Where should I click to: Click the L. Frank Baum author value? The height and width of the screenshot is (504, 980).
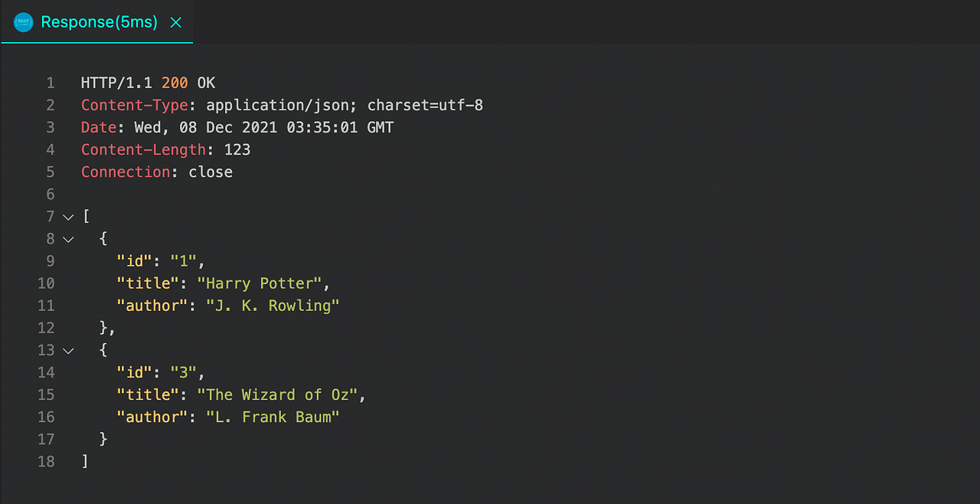[273, 417]
